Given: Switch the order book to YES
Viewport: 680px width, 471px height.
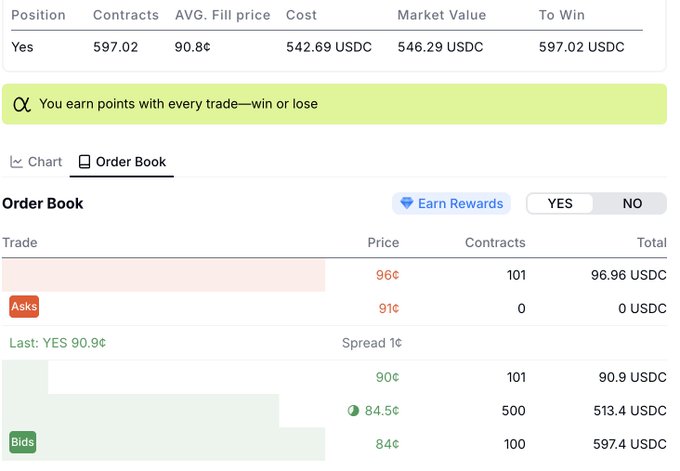Looking at the screenshot, I should click(560, 204).
